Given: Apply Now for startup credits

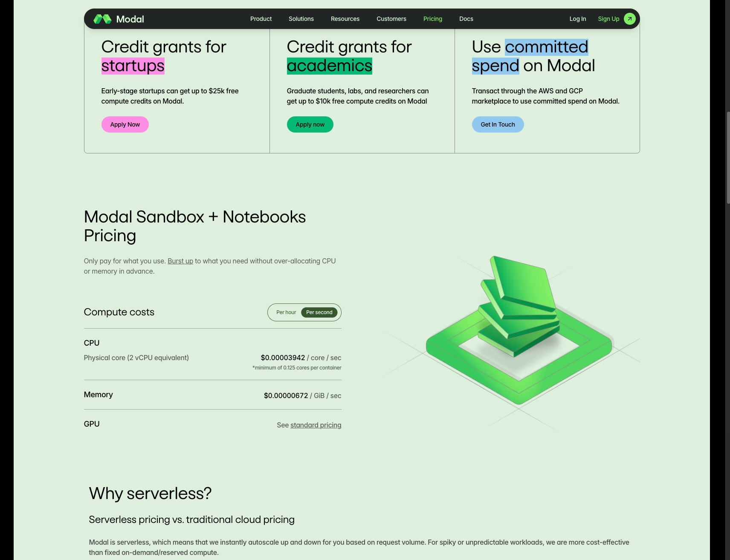Looking at the screenshot, I should 125,124.
